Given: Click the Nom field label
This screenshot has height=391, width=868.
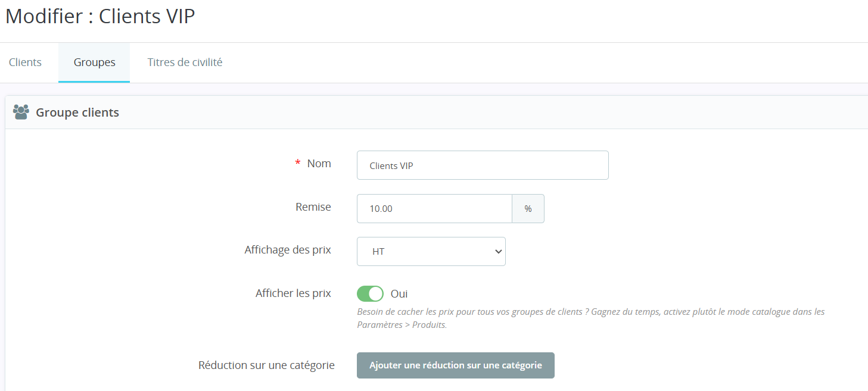Looking at the screenshot, I should [319, 164].
